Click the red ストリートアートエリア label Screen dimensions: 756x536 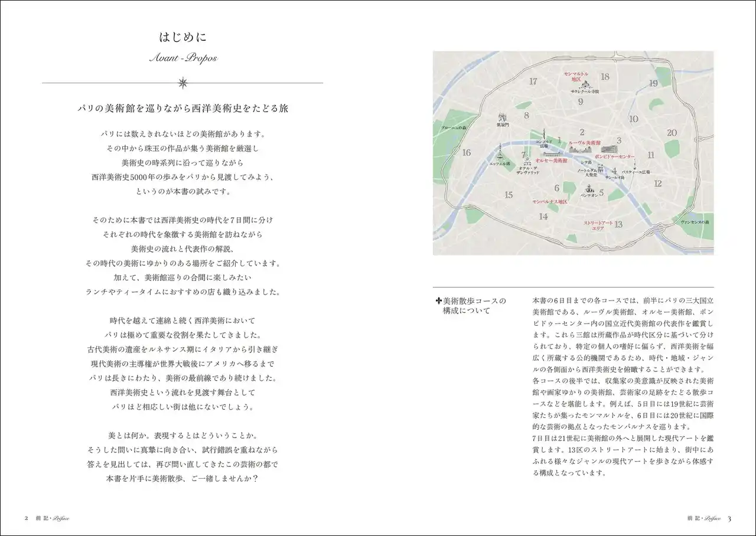click(598, 225)
